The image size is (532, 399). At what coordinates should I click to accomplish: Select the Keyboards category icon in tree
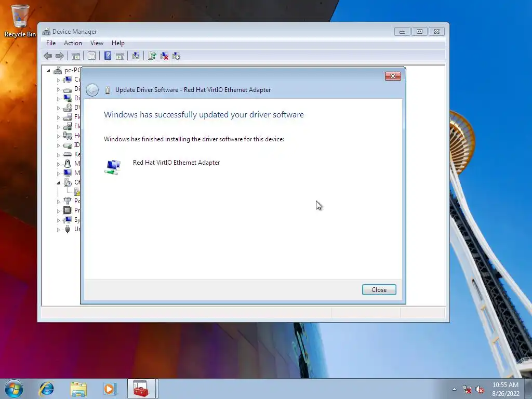tap(68, 154)
